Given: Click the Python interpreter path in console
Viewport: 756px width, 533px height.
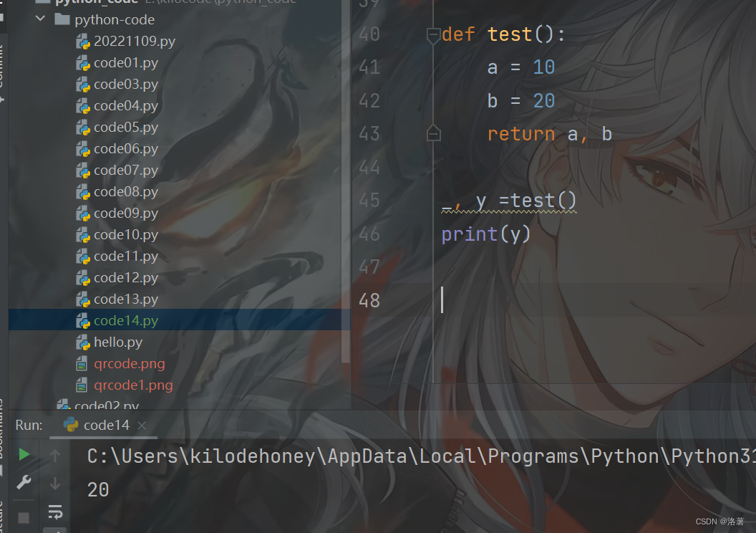Looking at the screenshot, I should [421, 456].
